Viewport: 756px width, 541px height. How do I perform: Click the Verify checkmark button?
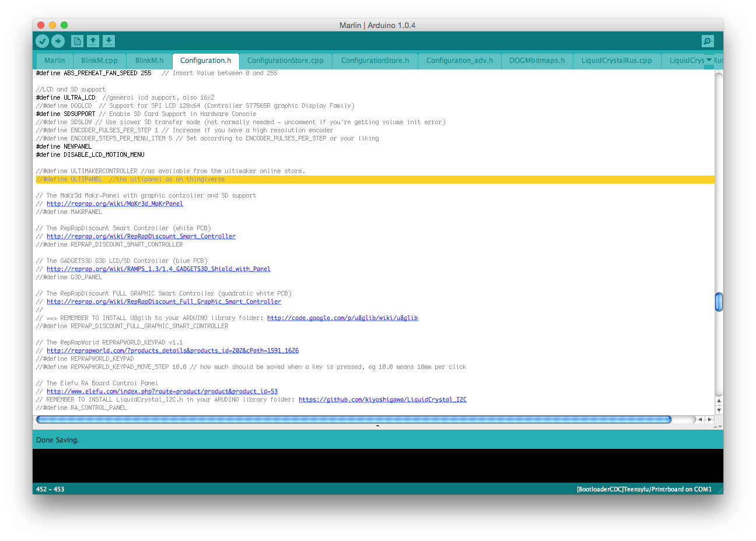coord(43,41)
